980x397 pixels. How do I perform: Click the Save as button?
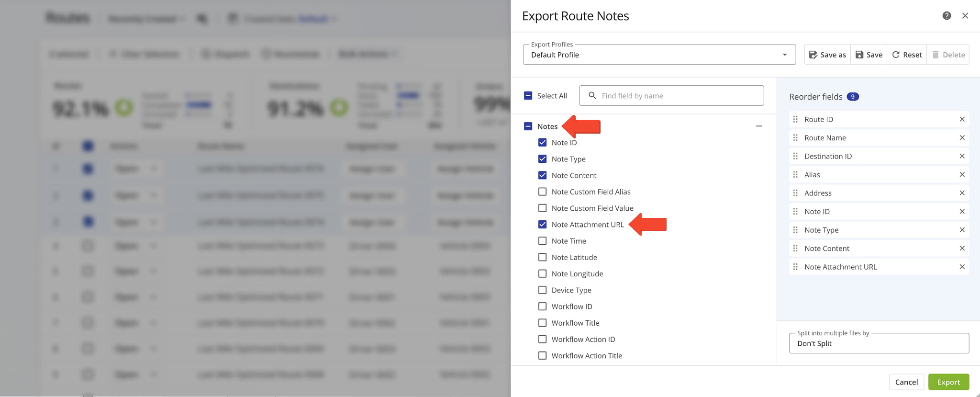coord(827,55)
